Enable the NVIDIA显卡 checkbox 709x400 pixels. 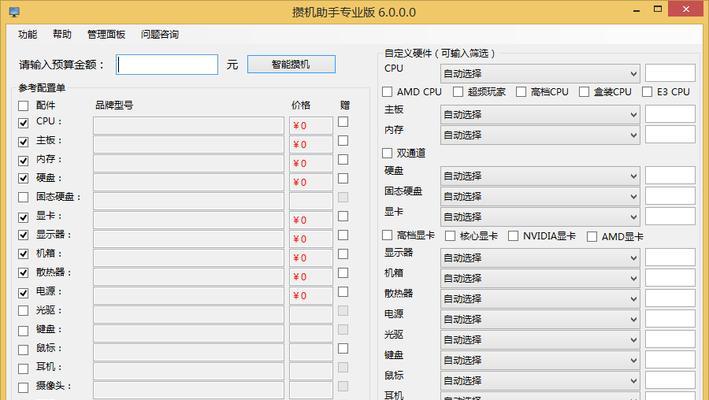[x=513, y=236]
